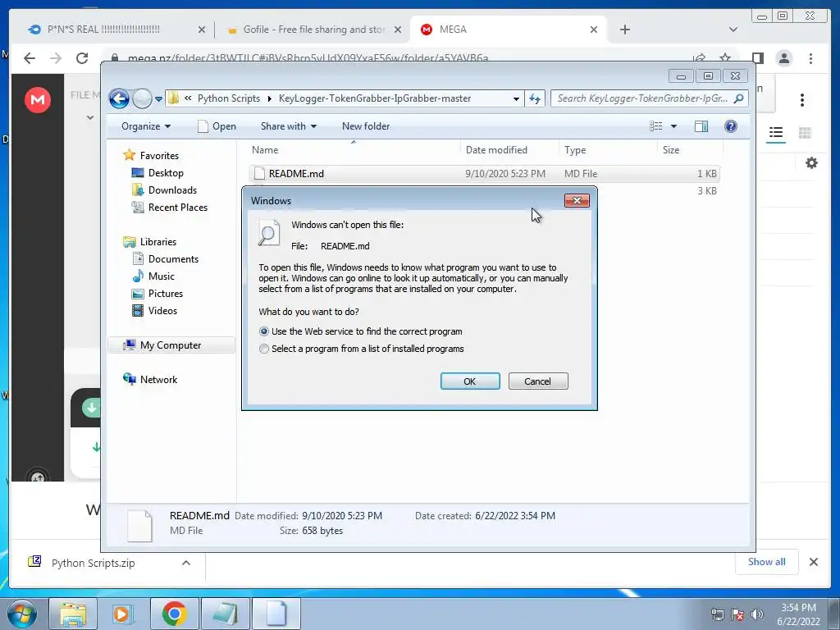Expand view options dropdown arrow

click(674, 126)
